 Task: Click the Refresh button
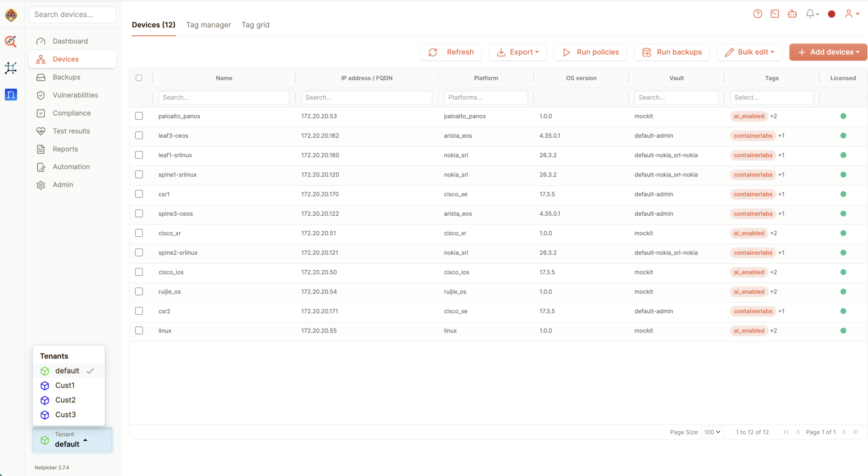coord(451,52)
